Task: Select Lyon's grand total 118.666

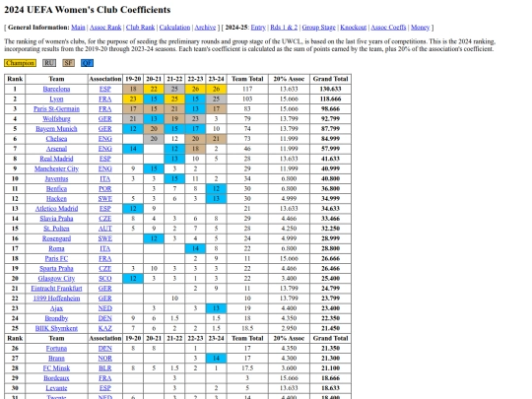Action: click(330, 100)
